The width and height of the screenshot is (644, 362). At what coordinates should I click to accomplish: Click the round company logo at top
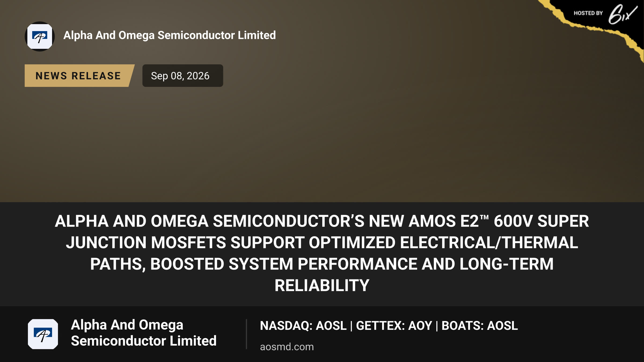40,36
